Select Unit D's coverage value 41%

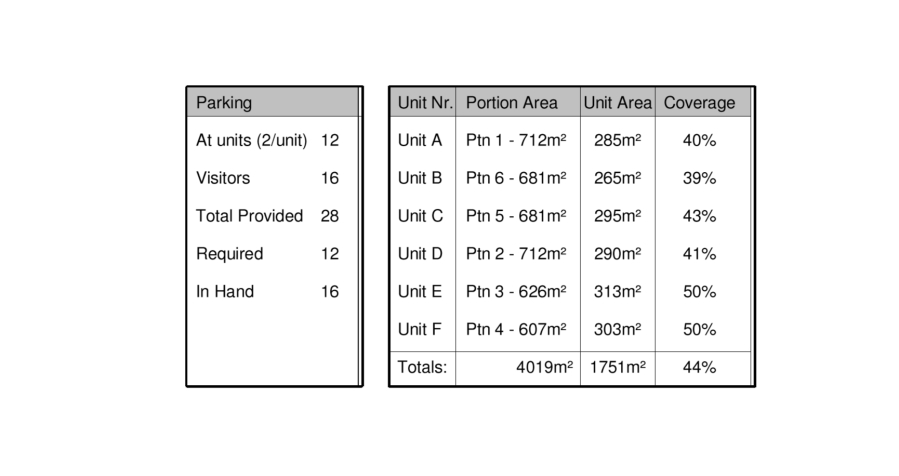(x=699, y=254)
